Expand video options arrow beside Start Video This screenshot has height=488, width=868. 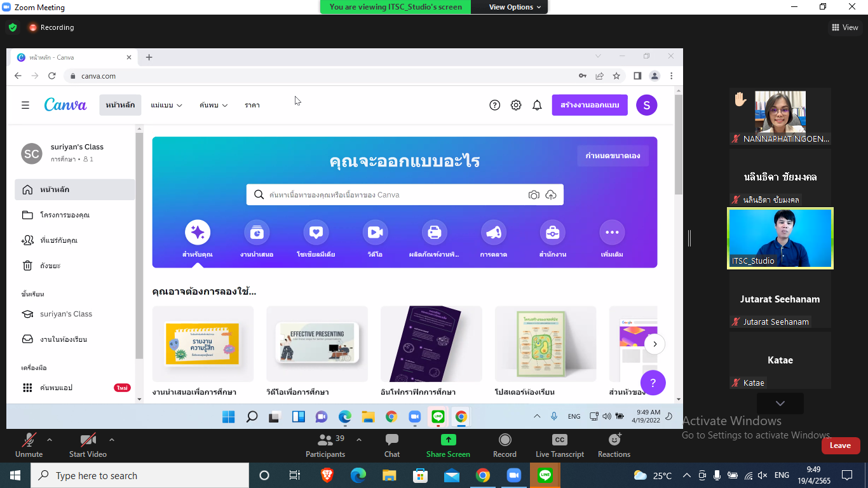112,439
